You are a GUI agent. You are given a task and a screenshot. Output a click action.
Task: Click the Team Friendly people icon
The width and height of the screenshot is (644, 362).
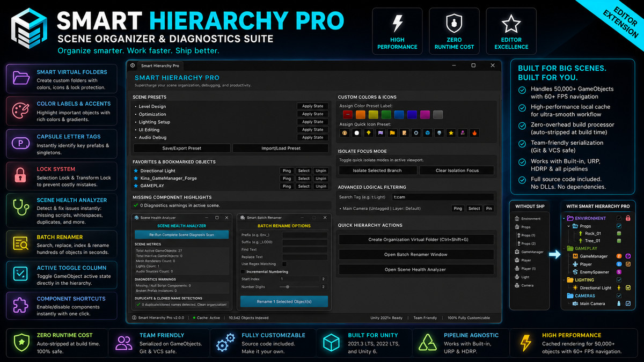pyautogui.click(x=124, y=343)
